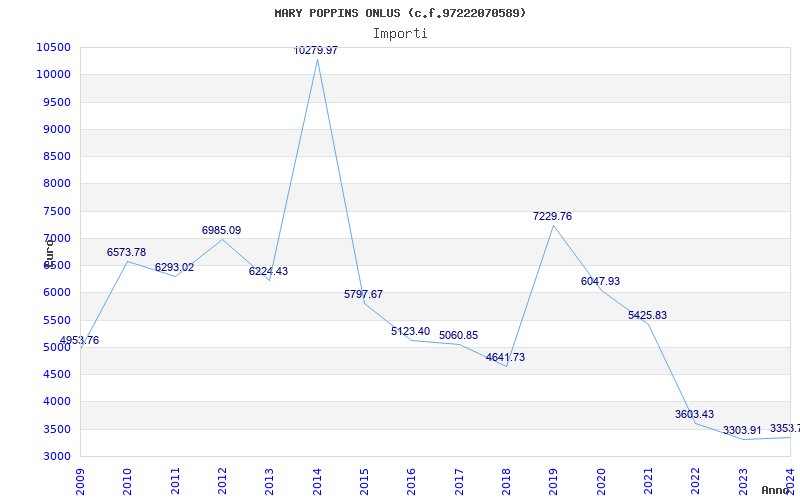Screen dimensions: 800x500
Task: Select the x-axis year 2020
Action: pos(601,482)
